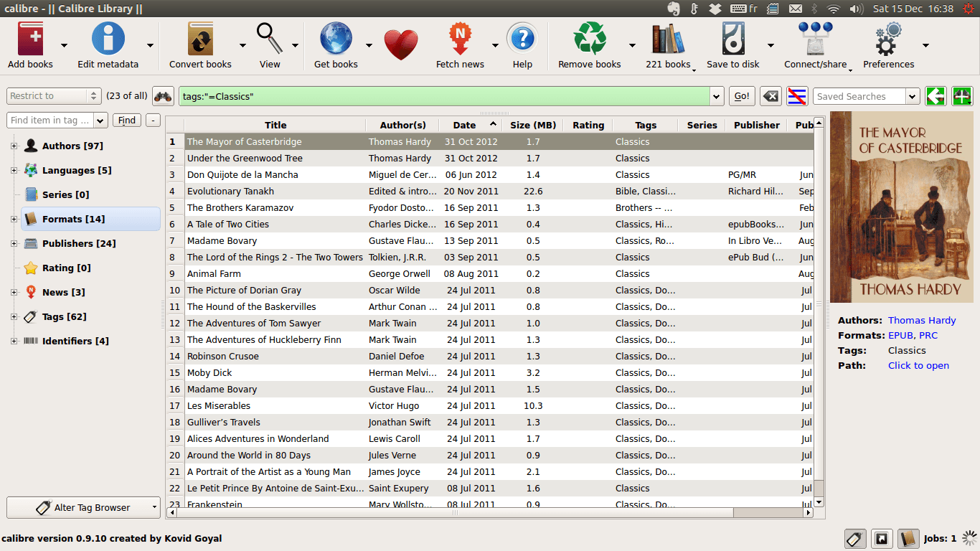Select News [3] in tag browser
Viewport: 980px width, 551px height.
click(64, 292)
